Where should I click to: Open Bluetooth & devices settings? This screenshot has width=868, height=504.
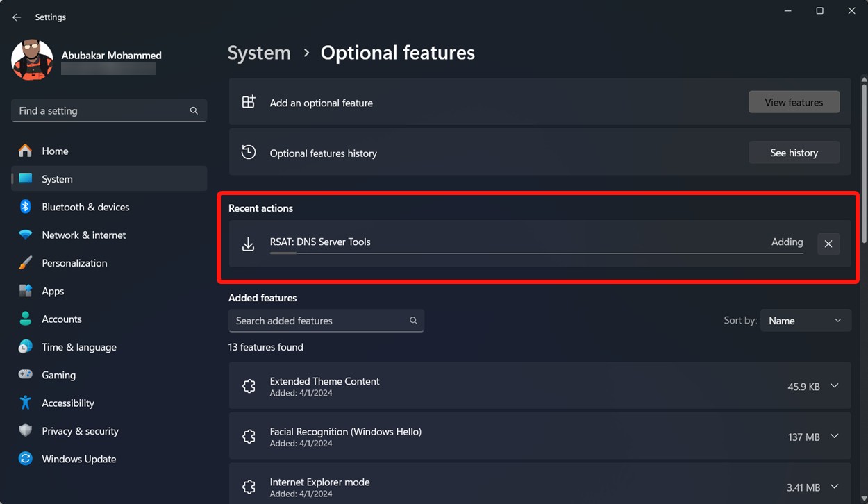click(x=85, y=207)
